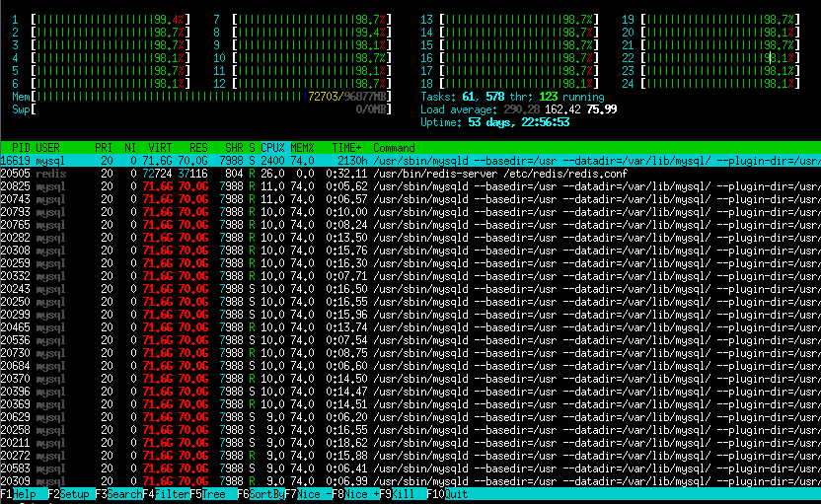Sort by the RES column header
The width and height of the screenshot is (821, 504).
point(198,148)
